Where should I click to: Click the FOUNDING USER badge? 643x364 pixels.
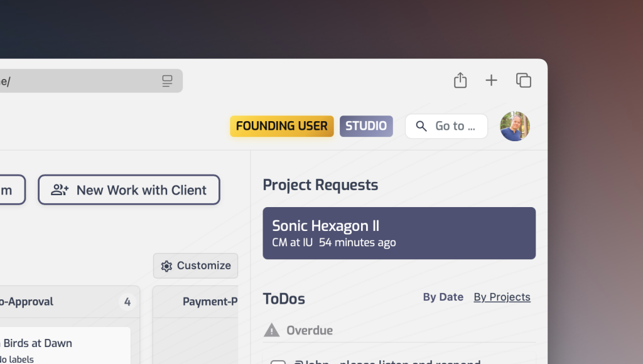(x=281, y=126)
